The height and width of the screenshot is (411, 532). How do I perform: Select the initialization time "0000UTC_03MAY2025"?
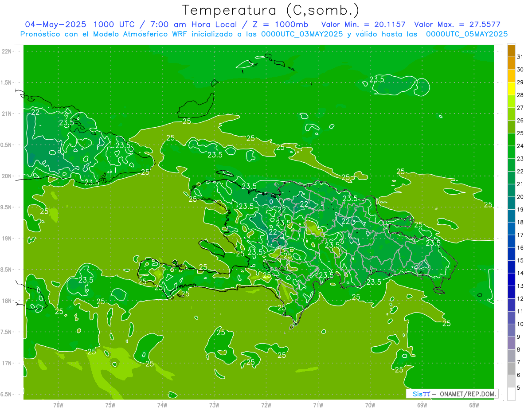pos(302,34)
